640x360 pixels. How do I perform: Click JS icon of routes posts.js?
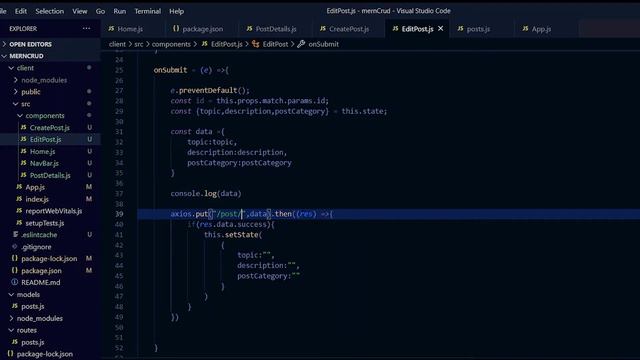point(15,342)
